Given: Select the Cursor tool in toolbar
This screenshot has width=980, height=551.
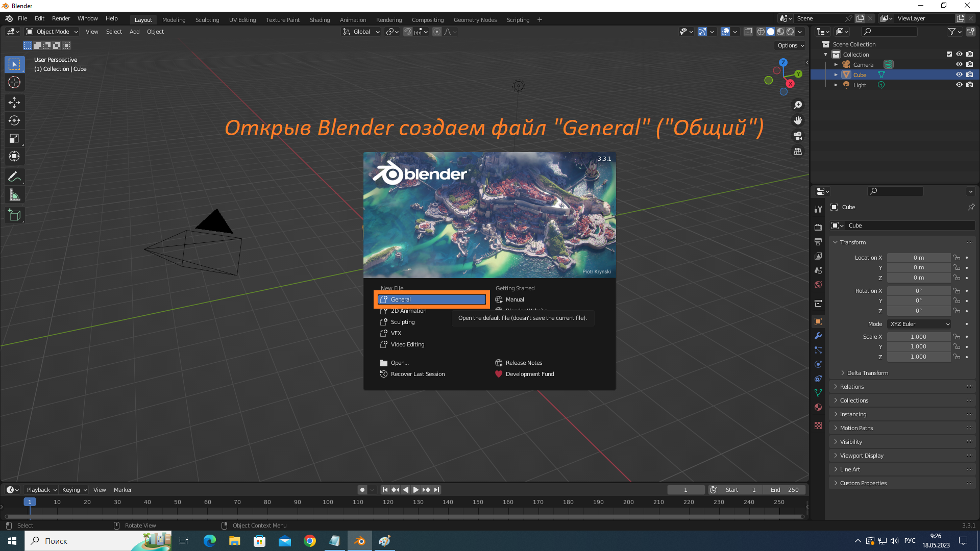Looking at the screenshot, I should coord(14,82).
